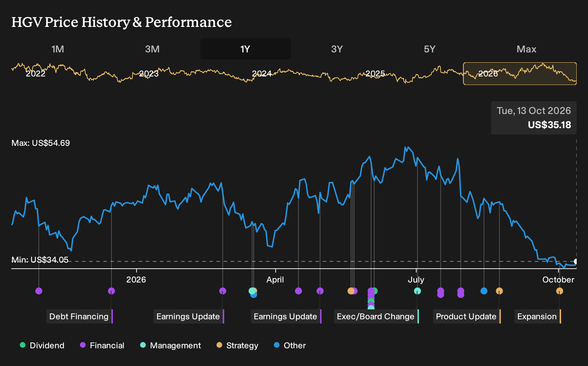Click the Tue, 13 Oct 2026 date text
This screenshot has width=588, height=366.
(534, 111)
